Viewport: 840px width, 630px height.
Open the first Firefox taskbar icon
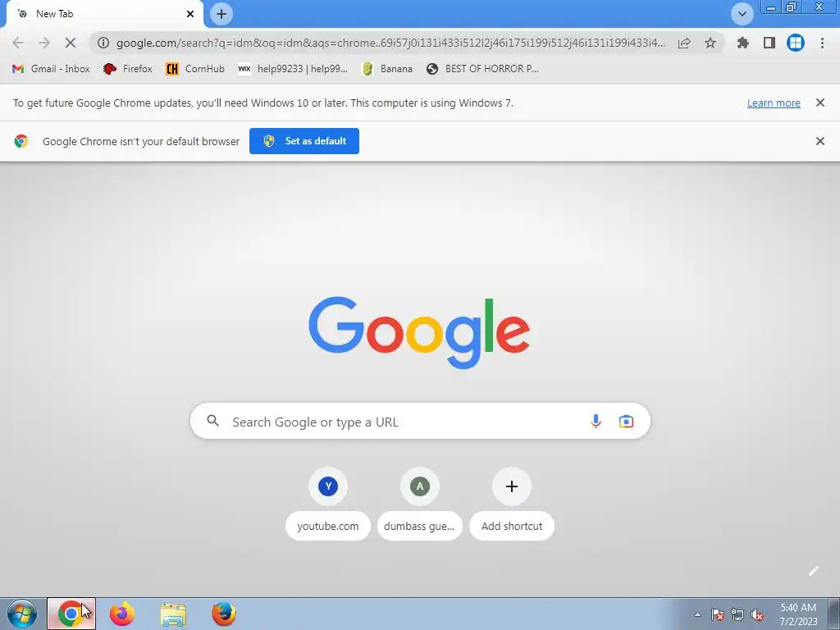122,614
